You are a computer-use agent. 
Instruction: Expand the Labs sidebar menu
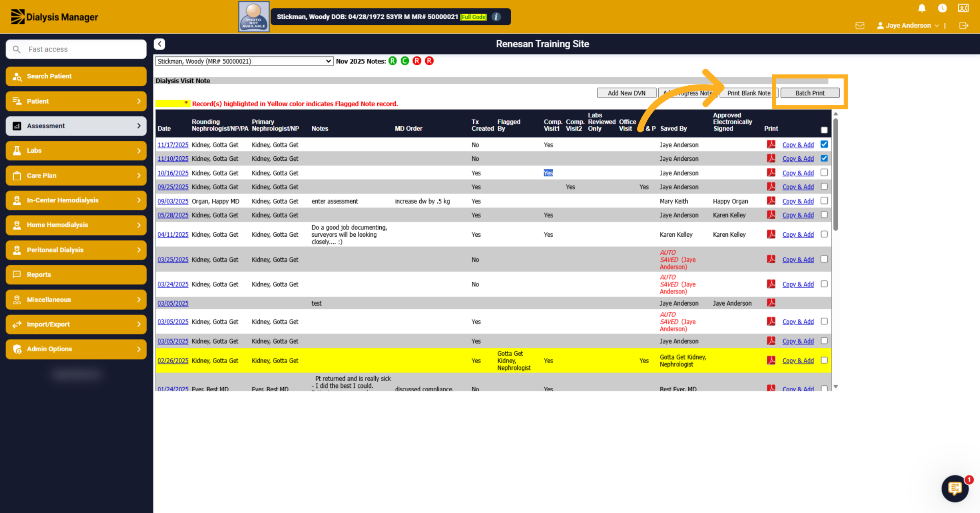tap(76, 151)
